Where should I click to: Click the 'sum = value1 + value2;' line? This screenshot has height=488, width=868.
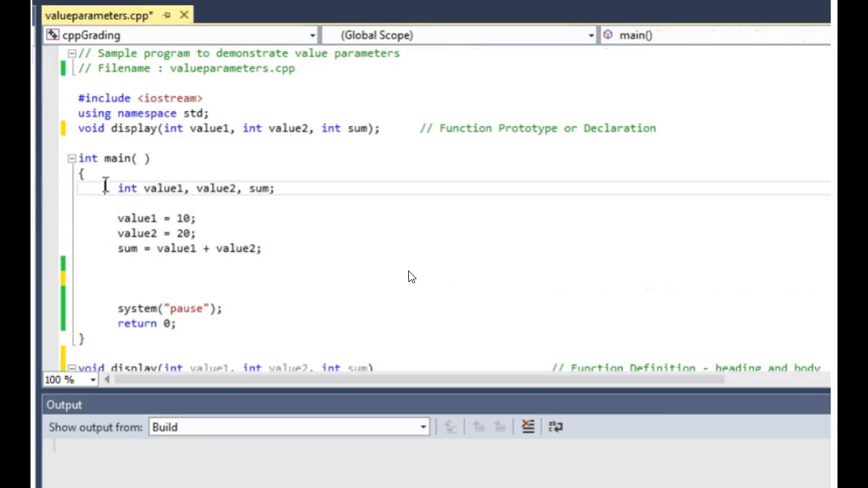coord(189,248)
